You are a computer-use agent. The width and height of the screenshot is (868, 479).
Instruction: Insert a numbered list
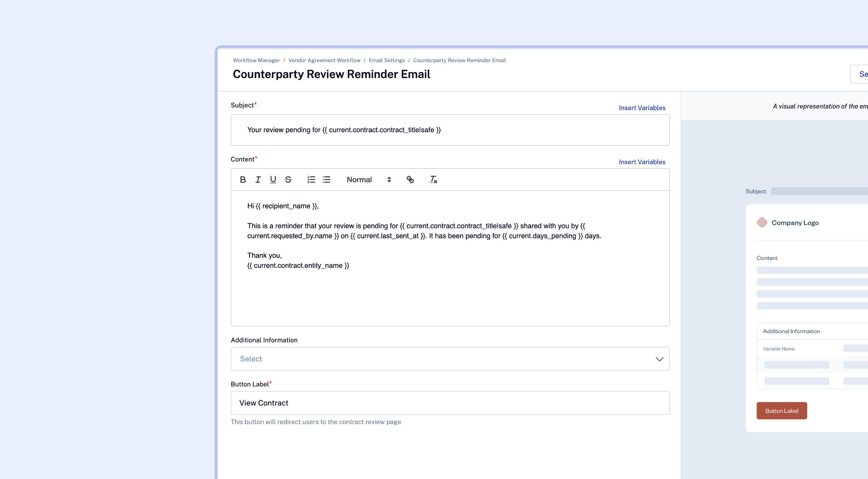311,180
